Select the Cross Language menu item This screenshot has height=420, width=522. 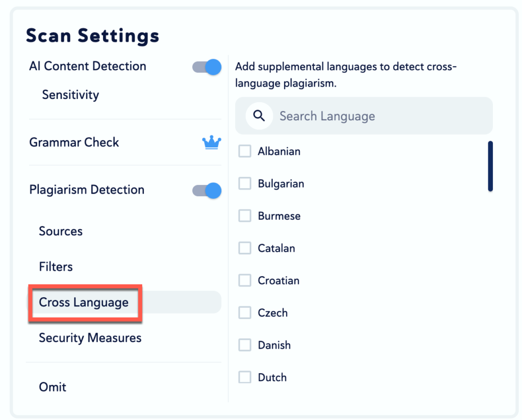point(84,303)
